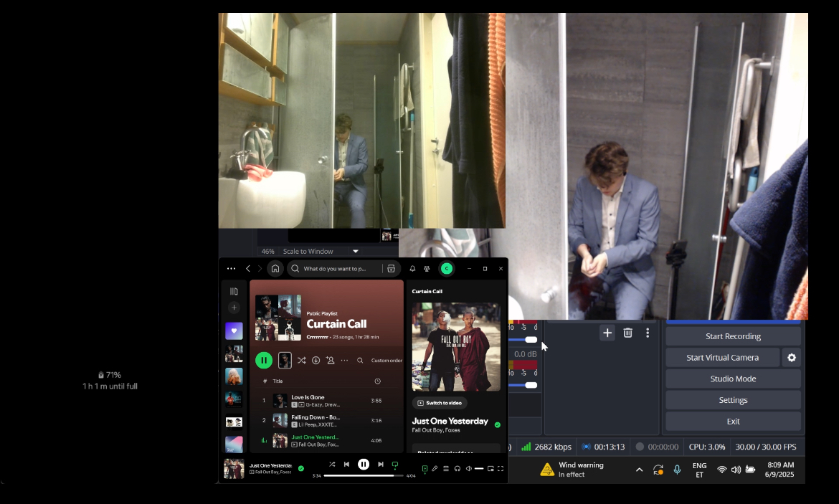Toggle the green repeat button
Viewport: 839px width, 504px height.
pyautogui.click(x=395, y=465)
